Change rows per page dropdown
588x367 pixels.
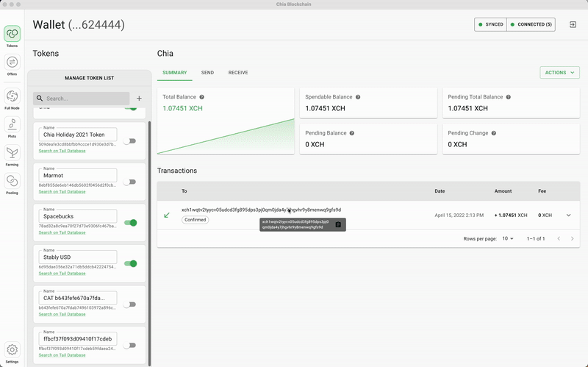508,239
